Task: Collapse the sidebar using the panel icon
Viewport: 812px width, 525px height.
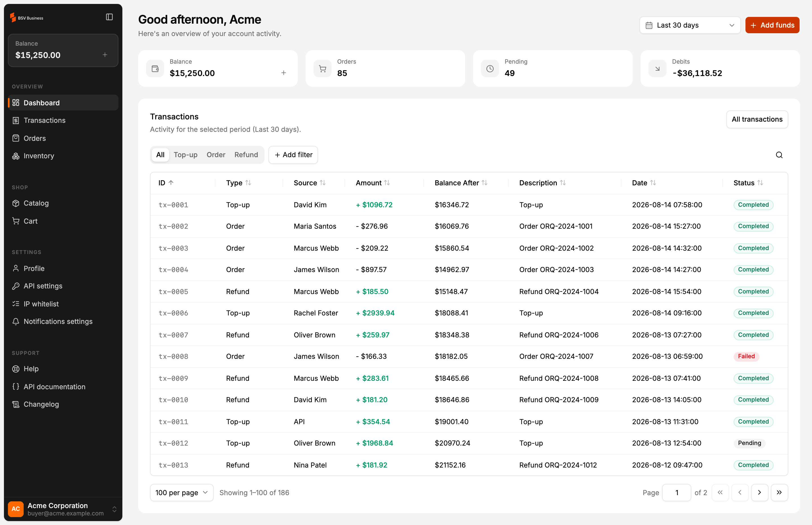Action: [109, 17]
